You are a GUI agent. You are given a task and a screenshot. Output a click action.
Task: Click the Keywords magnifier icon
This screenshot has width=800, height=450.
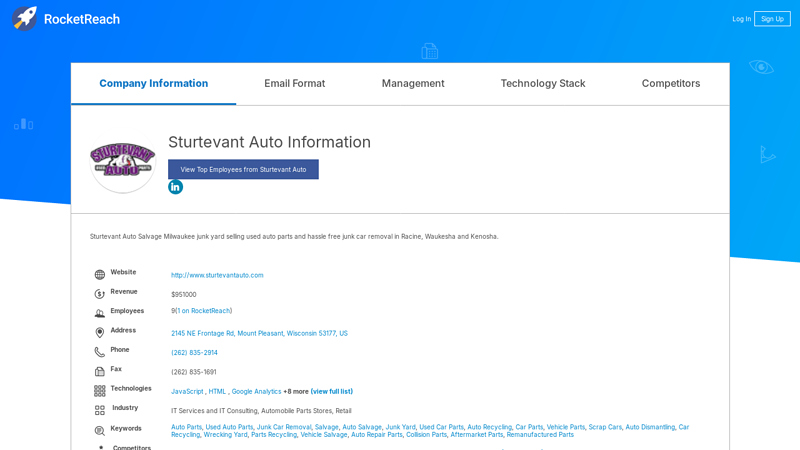point(99,431)
